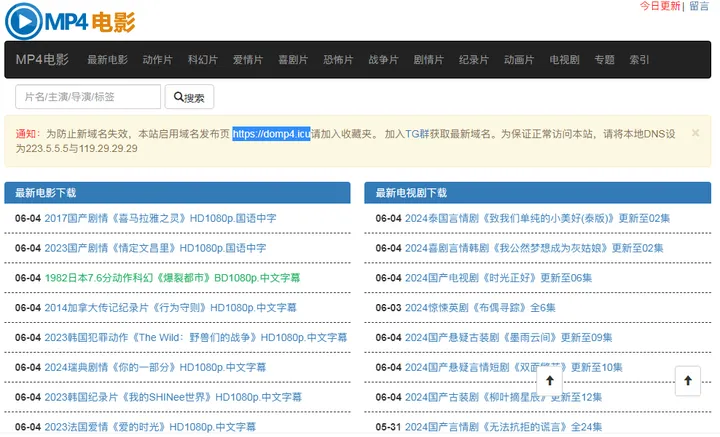Open the 留言 link at top right
The width and height of the screenshot is (720, 437).
coord(699,6)
